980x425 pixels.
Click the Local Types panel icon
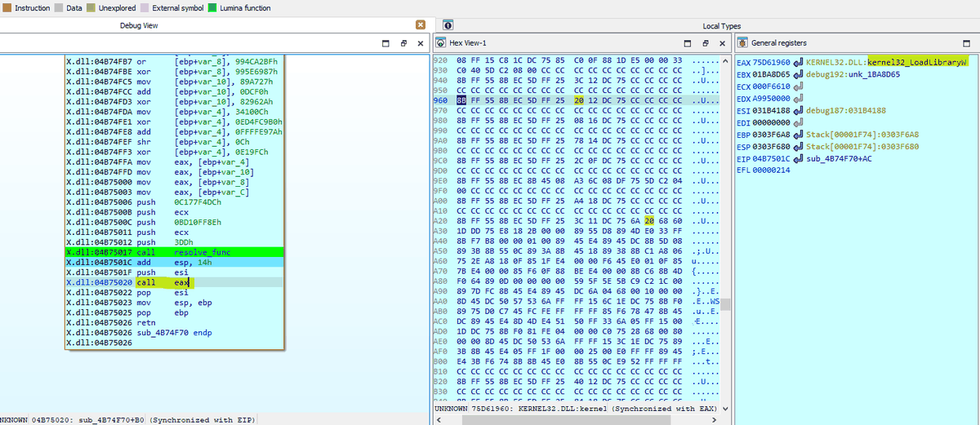click(448, 26)
